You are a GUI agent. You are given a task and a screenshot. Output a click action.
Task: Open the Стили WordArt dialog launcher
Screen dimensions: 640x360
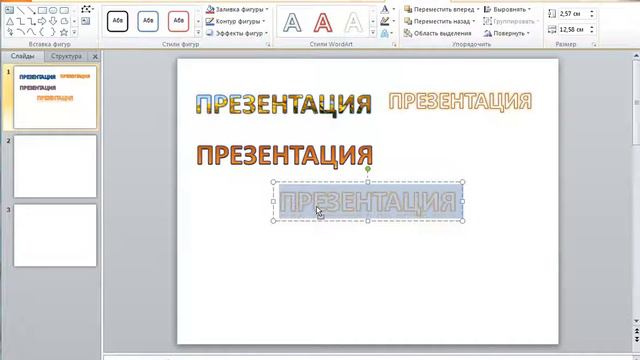394,44
